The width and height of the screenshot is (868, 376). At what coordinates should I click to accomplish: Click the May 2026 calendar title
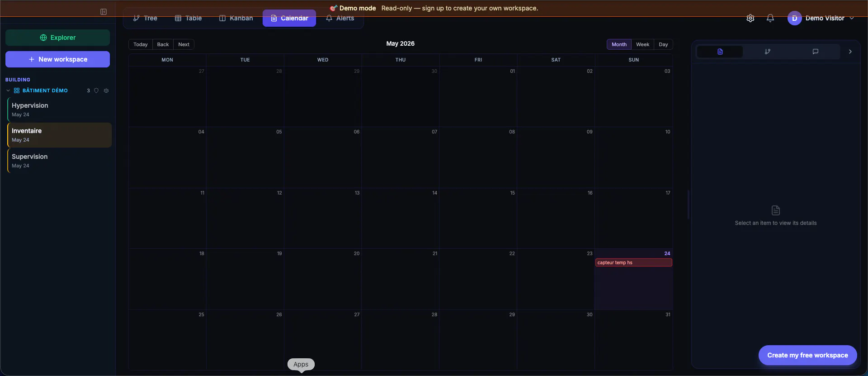pos(400,43)
